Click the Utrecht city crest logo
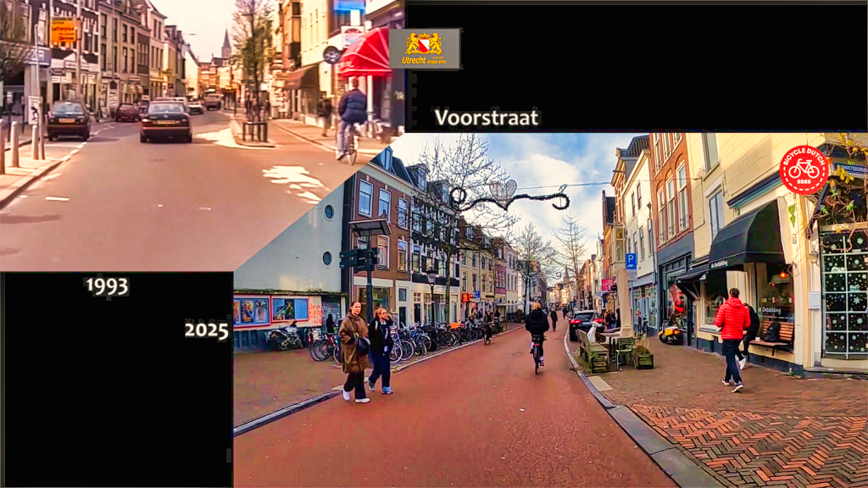Screen dimensions: 868x488 point(425,48)
